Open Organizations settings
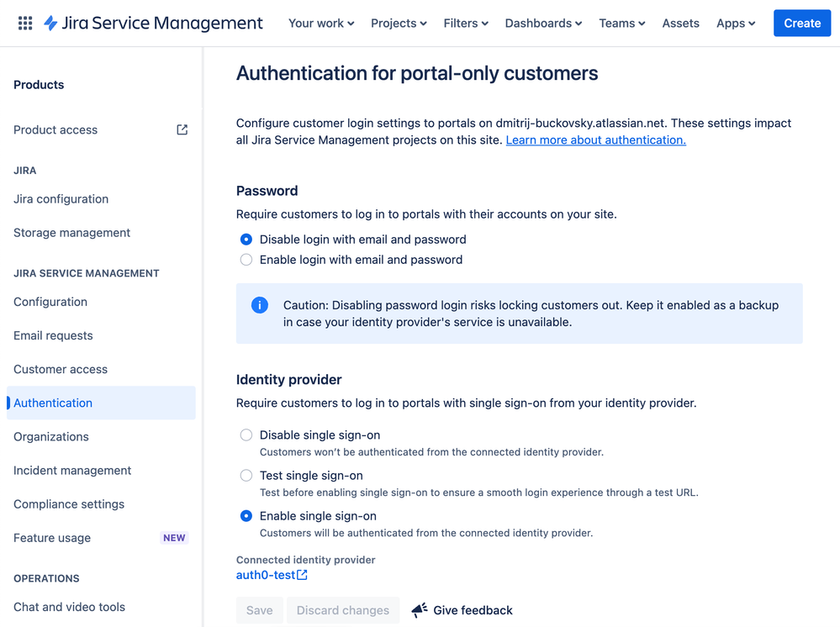This screenshot has height=627, width=840. click(101, 436)
